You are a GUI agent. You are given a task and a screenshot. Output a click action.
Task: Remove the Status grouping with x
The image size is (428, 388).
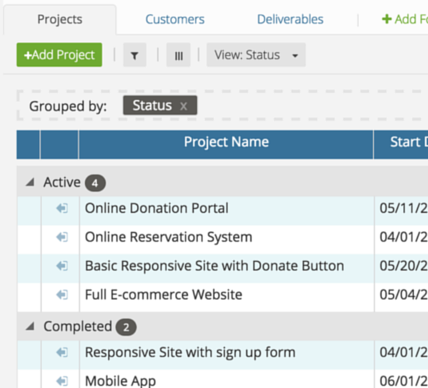click(183, 106)
